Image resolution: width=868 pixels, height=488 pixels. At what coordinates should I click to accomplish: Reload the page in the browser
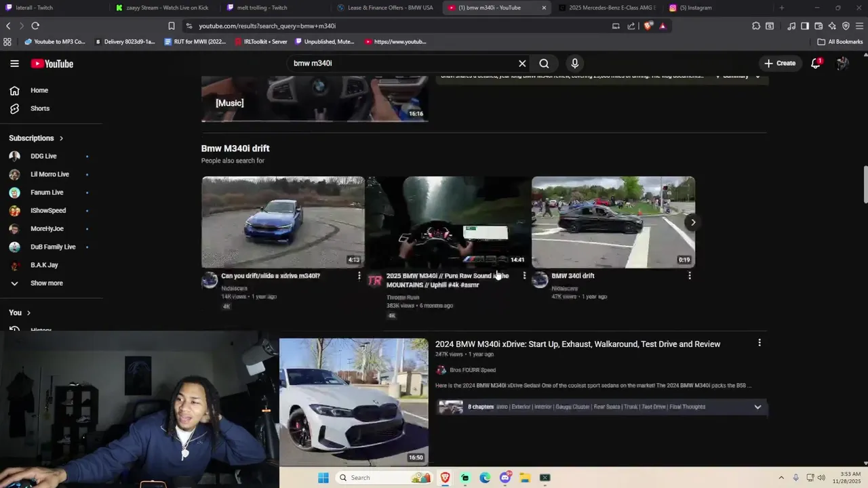[x=35, y=26]
